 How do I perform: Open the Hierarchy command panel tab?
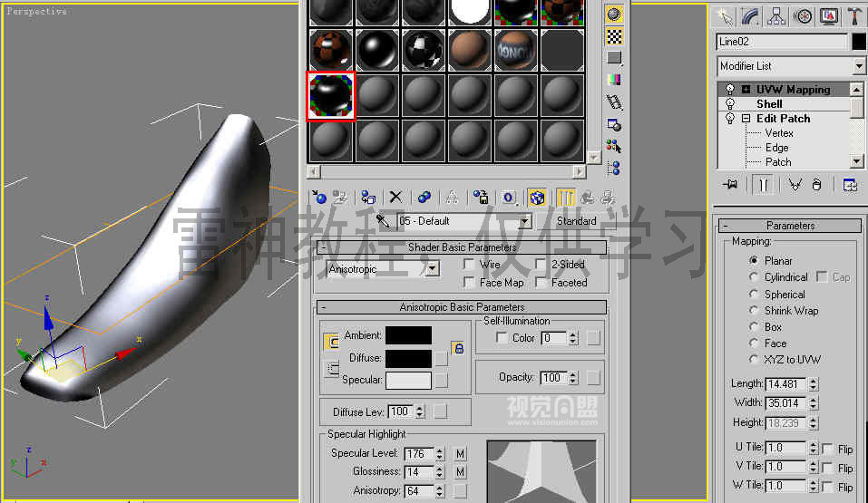pyautogui.click(x=776, y=16)
